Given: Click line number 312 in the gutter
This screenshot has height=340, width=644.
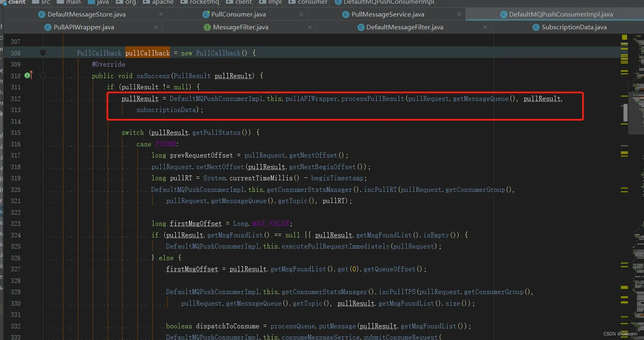Looking at the screenshot, I should pos(15,98).
